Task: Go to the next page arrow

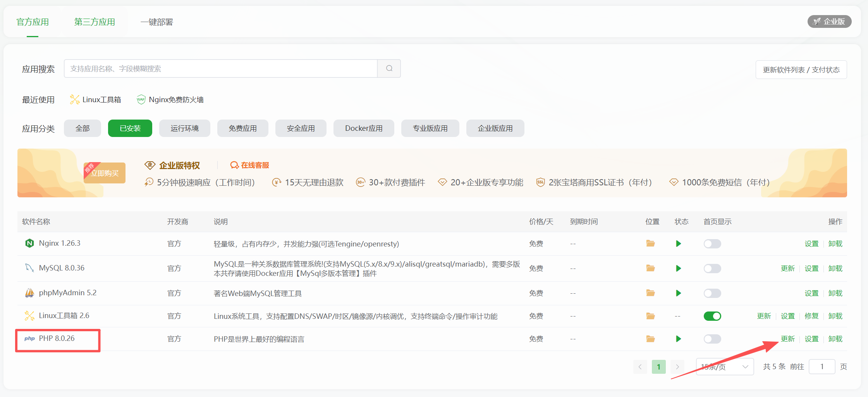Action: [x=677, y=367]
